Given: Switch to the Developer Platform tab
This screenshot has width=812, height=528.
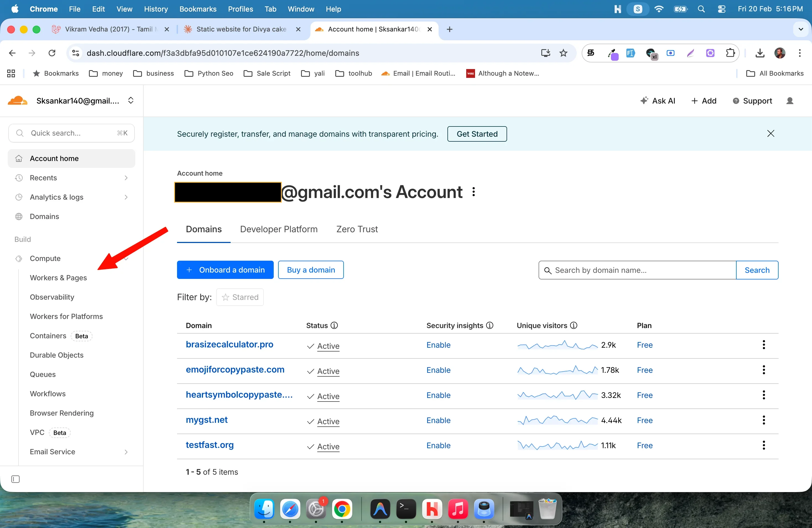Looking at the screenshot, I should pos(278,229).
